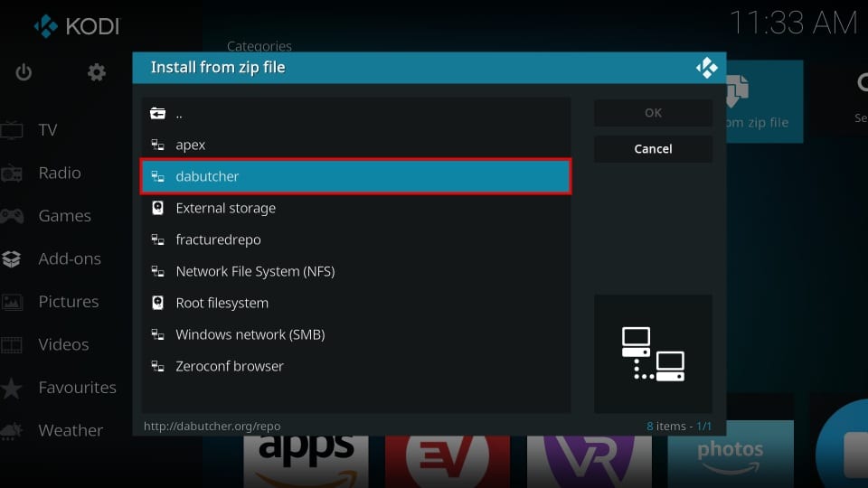This screenshot has height=488, width=868.
Task: Select the dabutcher source
Action: (356, 176)
